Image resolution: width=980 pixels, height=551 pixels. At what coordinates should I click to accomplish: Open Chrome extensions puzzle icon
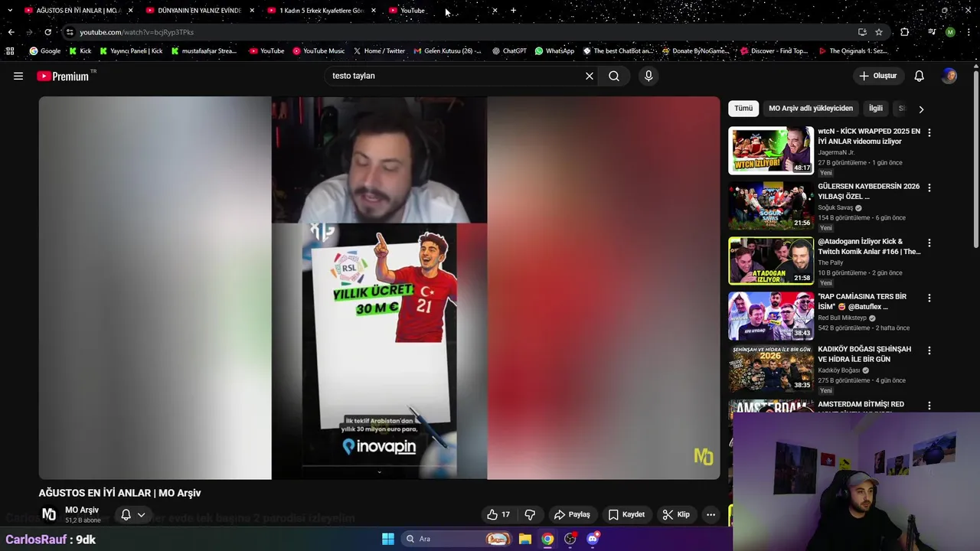[905, 32]
